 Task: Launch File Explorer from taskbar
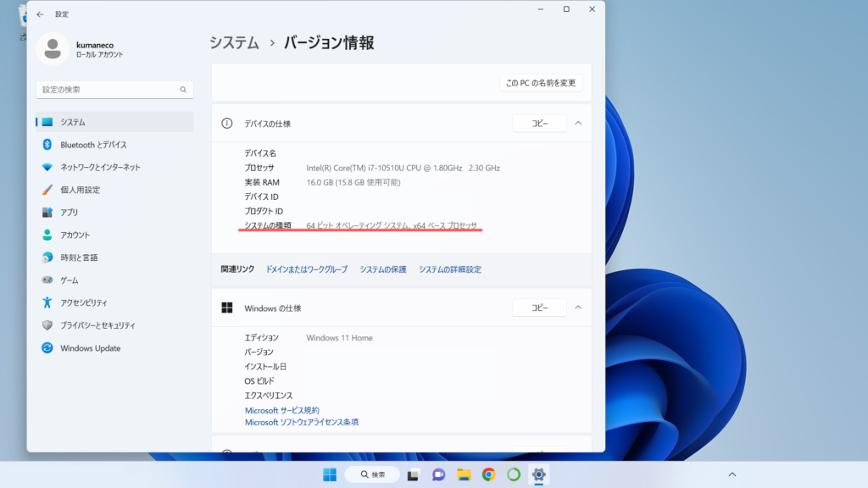tap(464, 474)
